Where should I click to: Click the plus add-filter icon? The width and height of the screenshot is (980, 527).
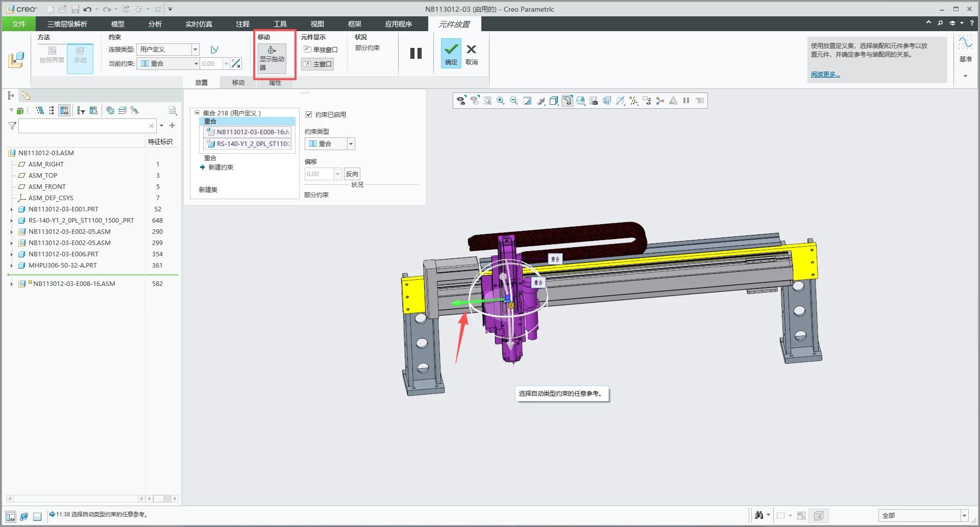point(173,125)
